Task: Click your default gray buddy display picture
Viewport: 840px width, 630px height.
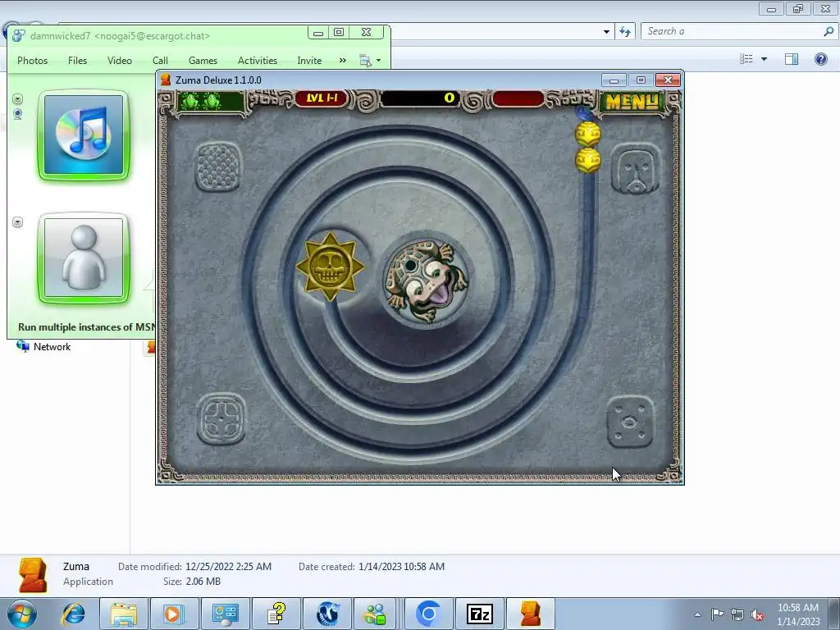Action: pyautogui.click(x=84, y=258)
